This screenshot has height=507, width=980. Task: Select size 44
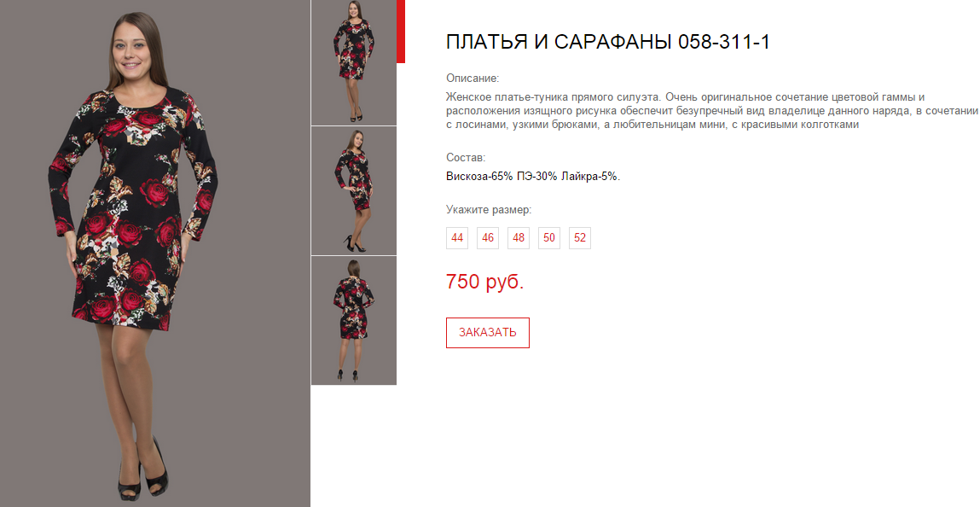click(457, 238)
